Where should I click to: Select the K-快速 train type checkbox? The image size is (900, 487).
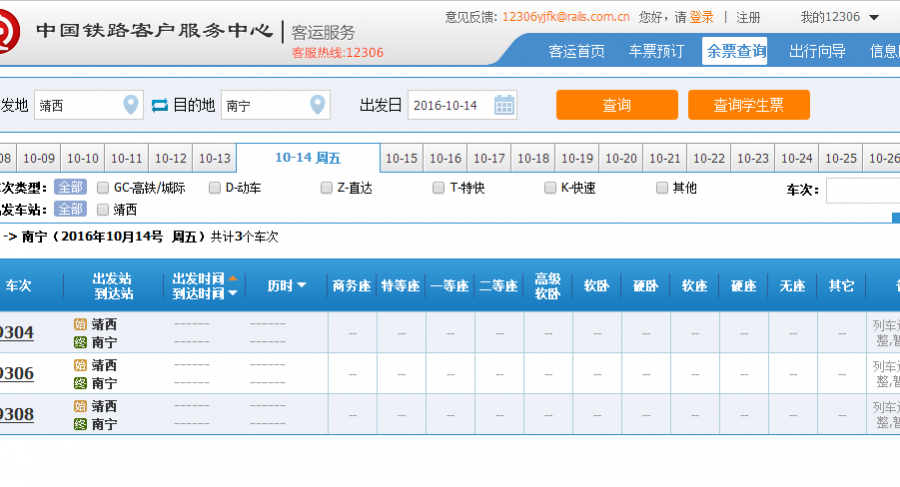(x=550, y=188)
